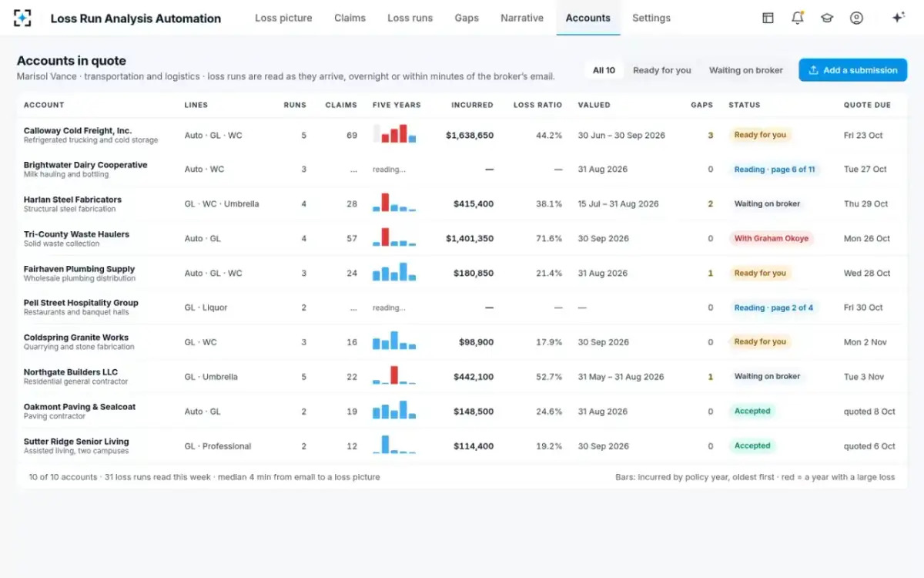Click Coldspring Granite Works five-year bar chart
924x578 pixels.
(x=395, y=340)
